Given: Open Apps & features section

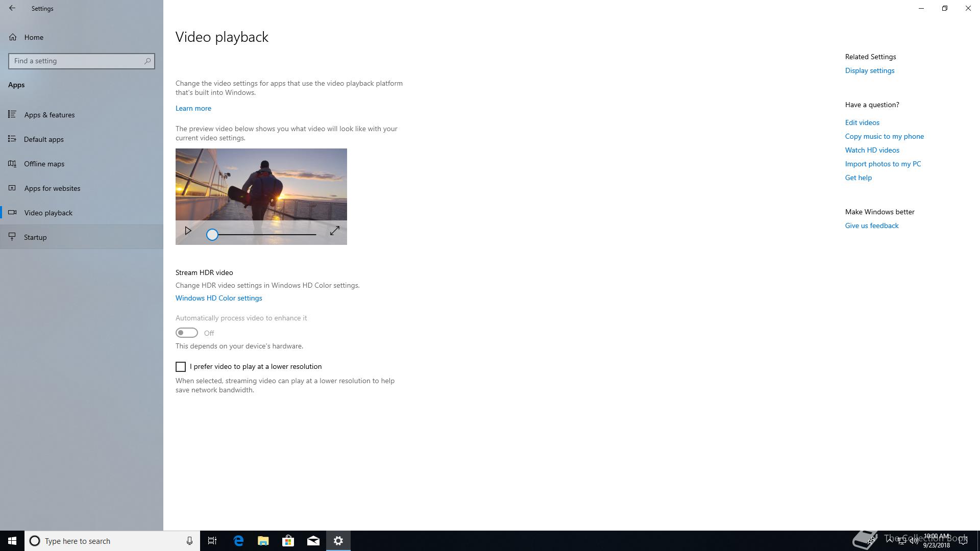Looking at the screenshot, I should tap(50, 115).
